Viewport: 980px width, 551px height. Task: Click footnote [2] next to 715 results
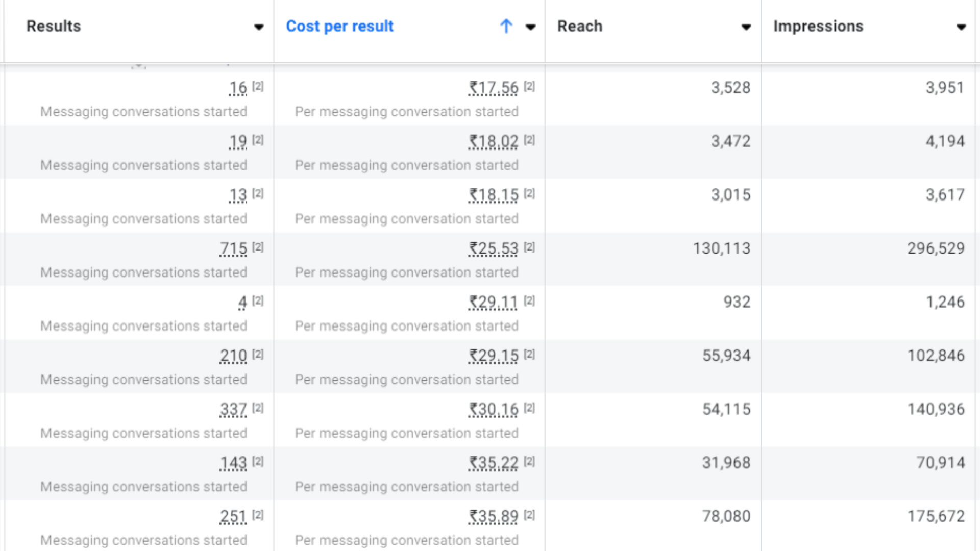point(258,247)
